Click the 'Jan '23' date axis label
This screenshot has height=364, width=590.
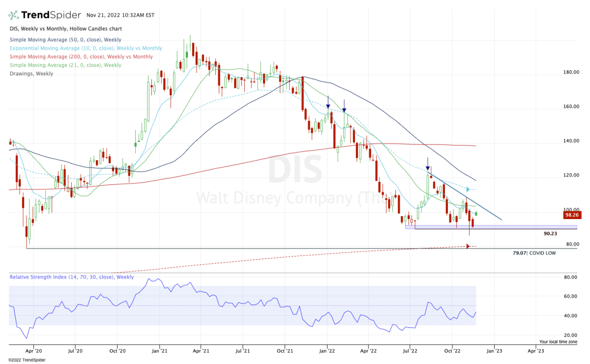coord(494,352)
